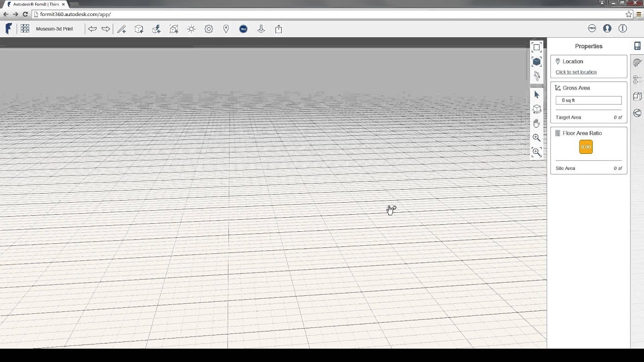This screenshot has height=362, width=644.
Task: Open the levels palette tab
Action: (637, 79)
